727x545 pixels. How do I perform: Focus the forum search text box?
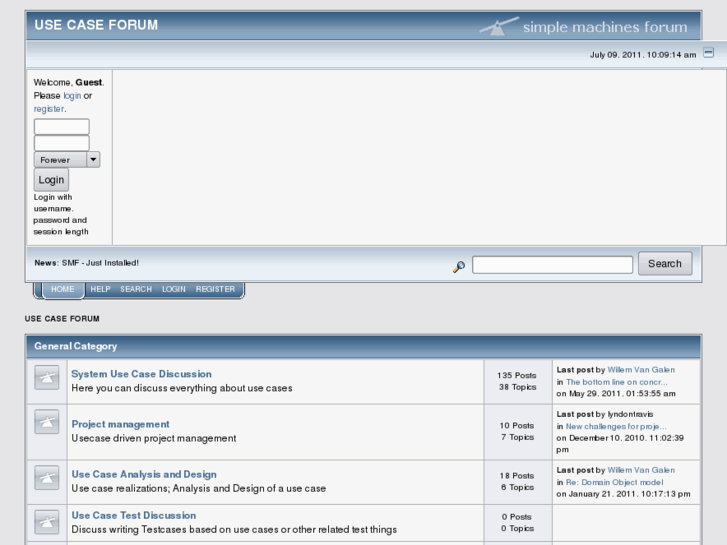click(552, 265)
